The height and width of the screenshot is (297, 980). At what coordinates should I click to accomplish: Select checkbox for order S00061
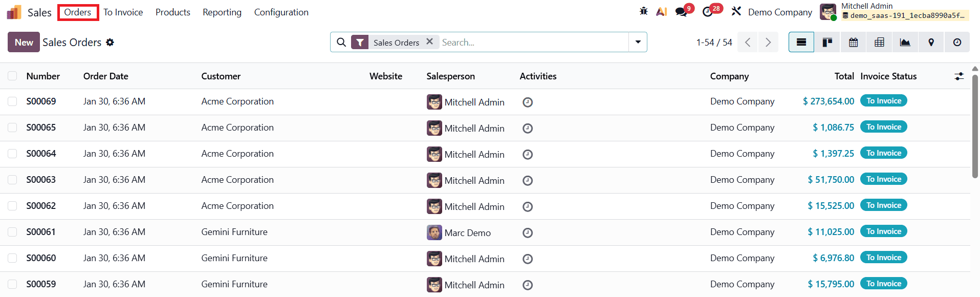(12, 232)
